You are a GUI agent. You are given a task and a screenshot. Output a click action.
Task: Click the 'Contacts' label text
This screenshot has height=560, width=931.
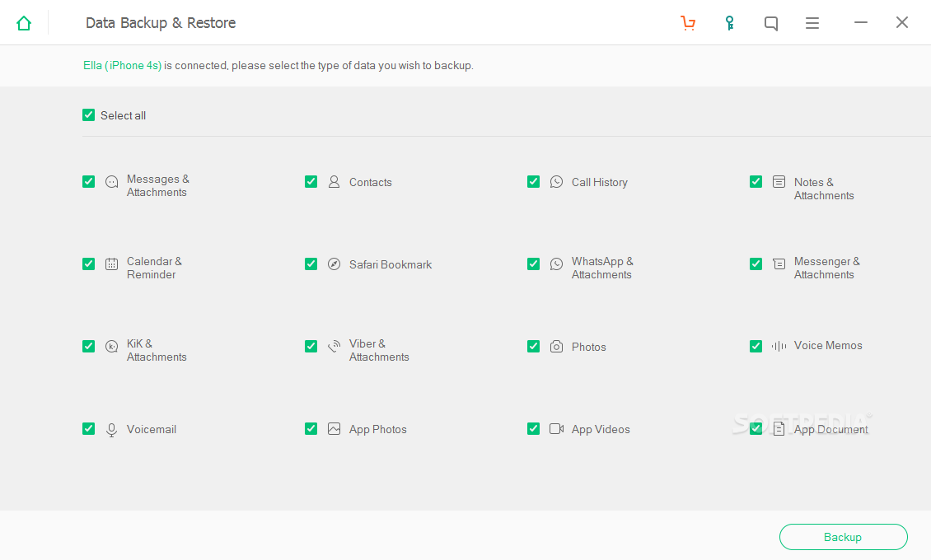point(371,183)
